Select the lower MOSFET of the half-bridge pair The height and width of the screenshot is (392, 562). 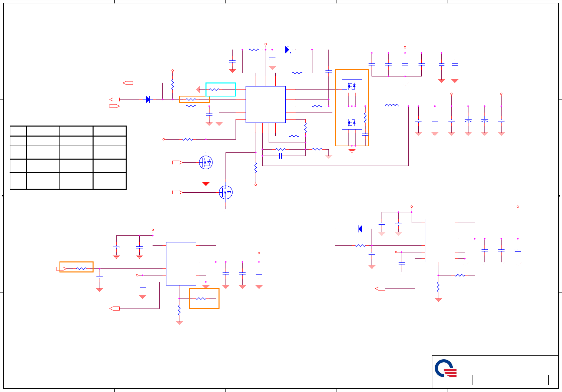pos(352,123)
